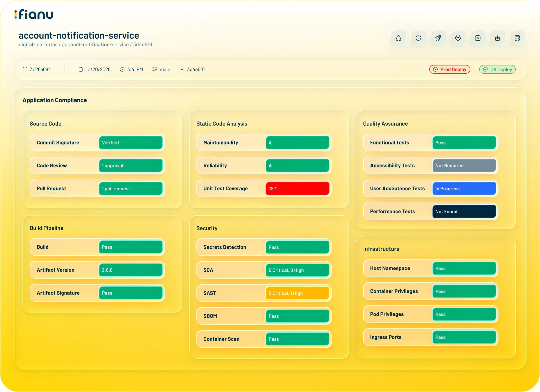Image resolution: width=540 pixels, height=392 pixels.
Task: Select the Pull Request row
Action: coord(97,188)
